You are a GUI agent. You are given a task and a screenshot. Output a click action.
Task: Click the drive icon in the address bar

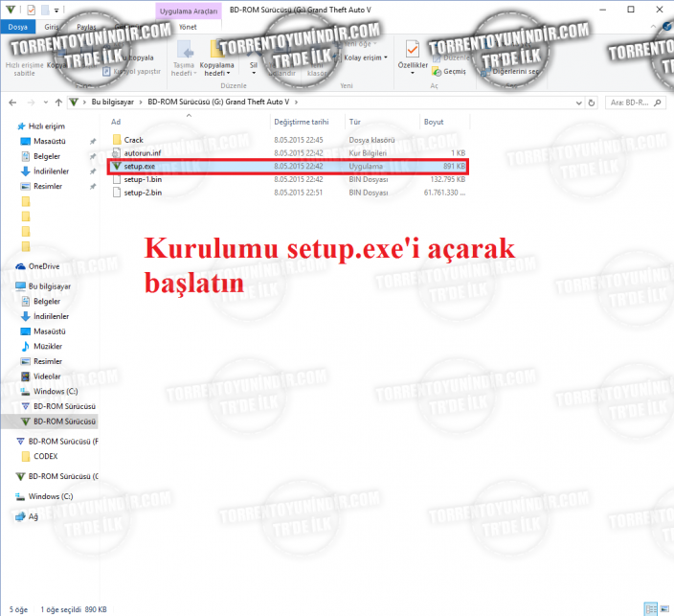point(74,102)
